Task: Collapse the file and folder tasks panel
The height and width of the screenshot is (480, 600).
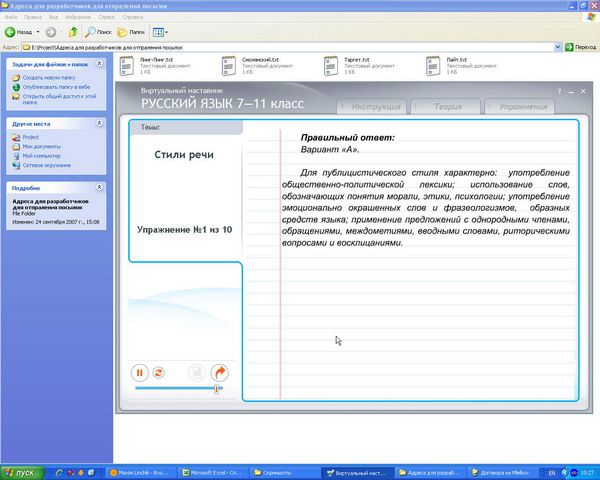Action: [100, 64]
